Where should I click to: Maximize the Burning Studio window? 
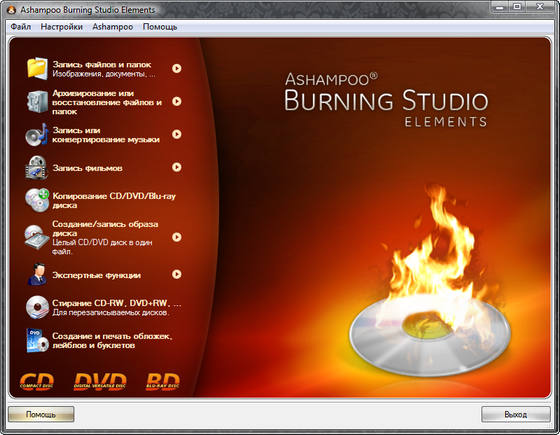(517, 7)
